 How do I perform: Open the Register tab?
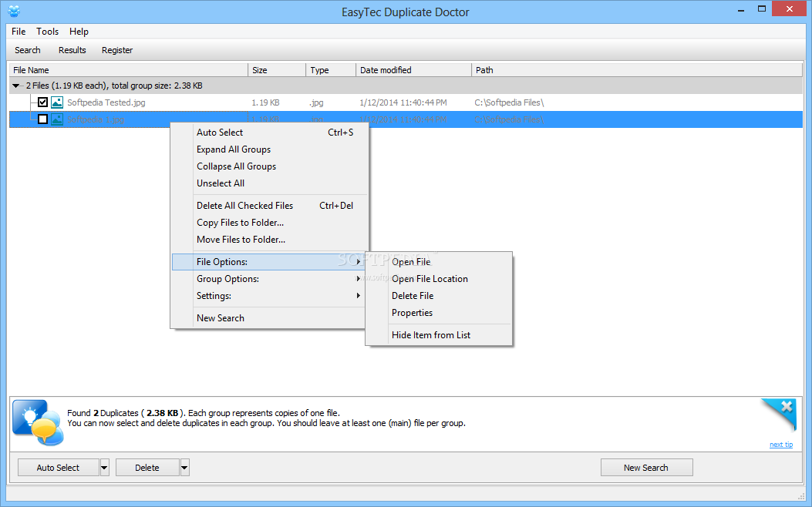coord(117,50)
